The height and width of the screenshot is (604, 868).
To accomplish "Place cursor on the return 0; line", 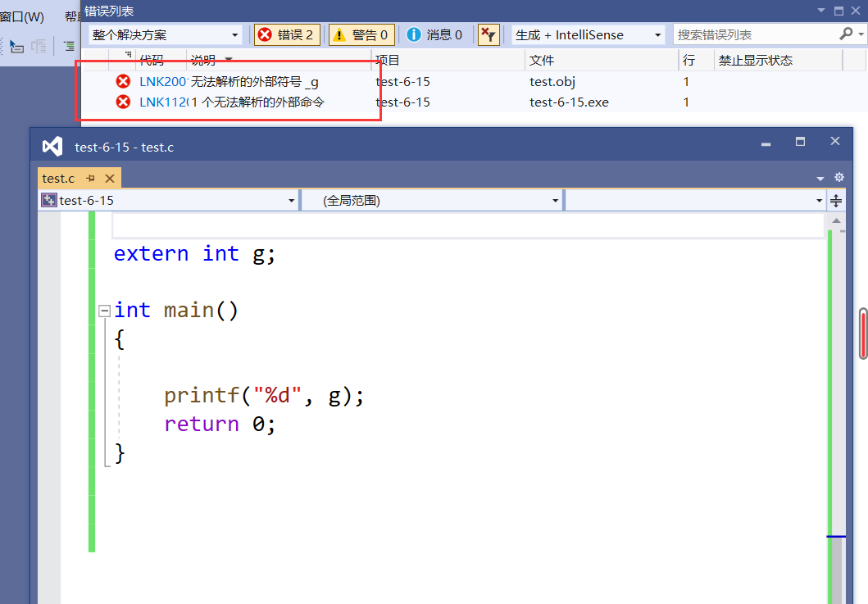I will pos(220,424).
